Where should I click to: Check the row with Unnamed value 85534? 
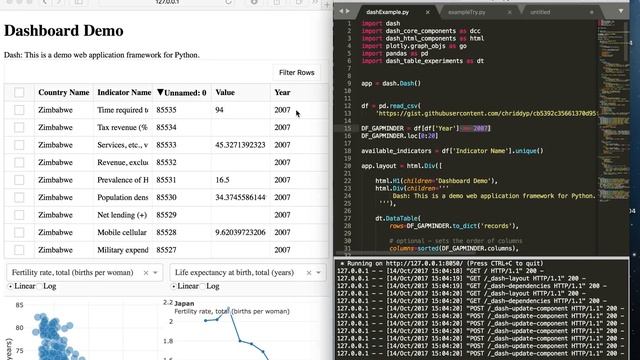point(19,127)
